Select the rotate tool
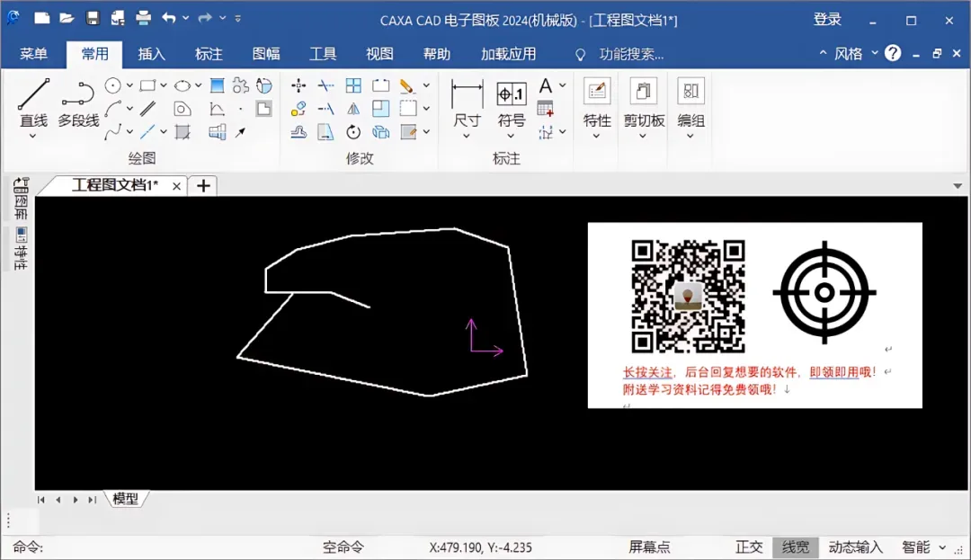Image resolution: width=971 pixels, height=560 pixels. (353, 132)
